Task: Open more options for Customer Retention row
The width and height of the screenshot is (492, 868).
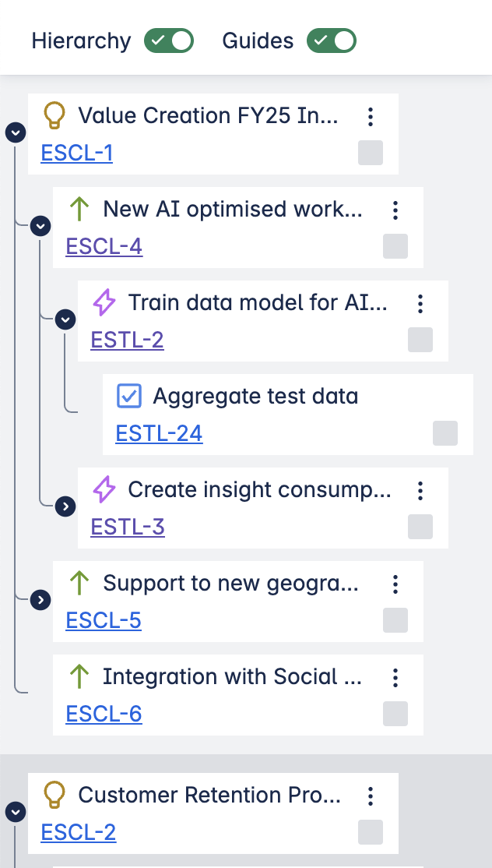Action: coord(371,796)
